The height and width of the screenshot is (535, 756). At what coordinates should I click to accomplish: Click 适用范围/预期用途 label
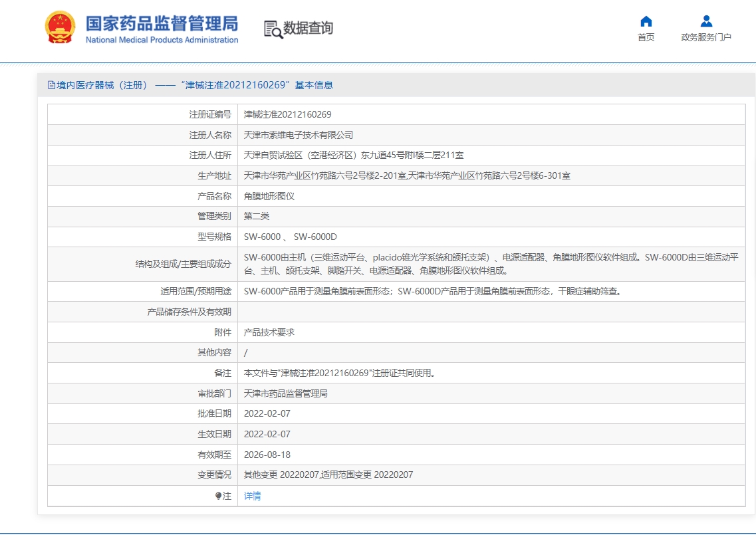pyautogui.click(x=195, y=291)
